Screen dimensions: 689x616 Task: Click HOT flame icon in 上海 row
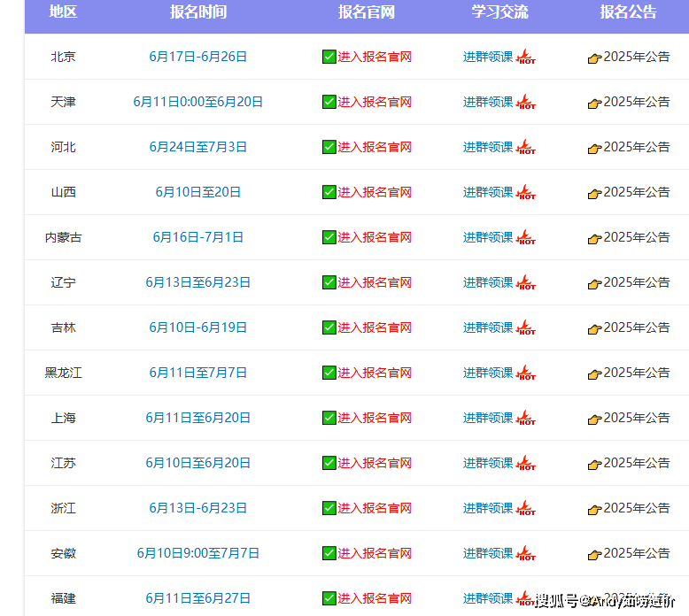coord(525,418)
